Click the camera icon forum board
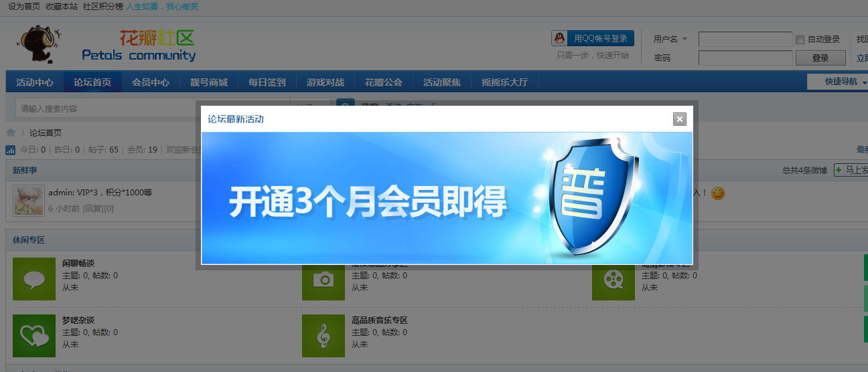 point(323,280)
